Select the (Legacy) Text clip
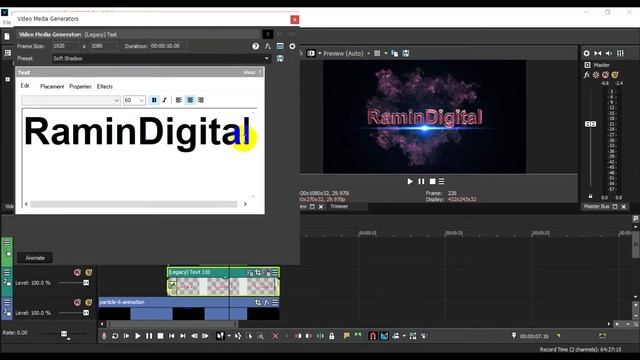Screen dimensions: 640x360 [x=223, y=281]
